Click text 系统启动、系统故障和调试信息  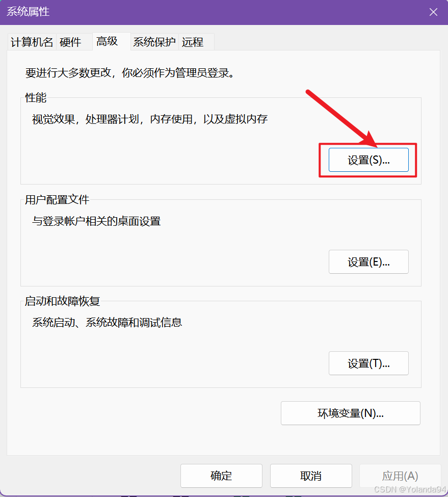click(107, 322)
